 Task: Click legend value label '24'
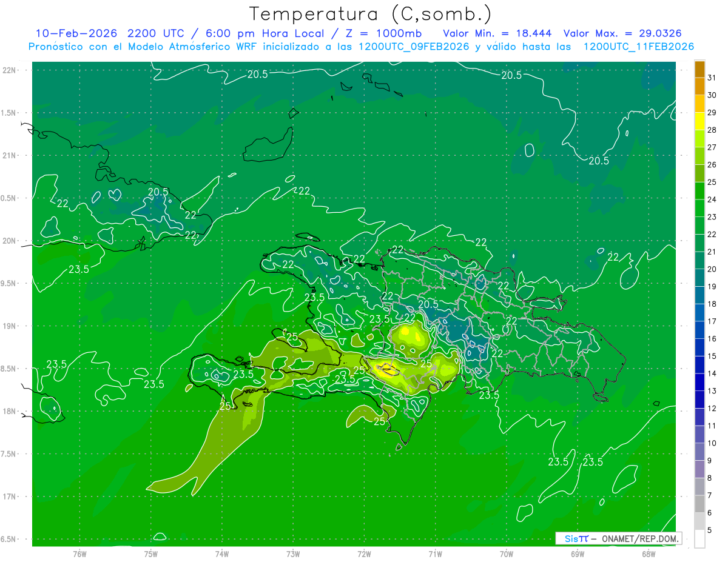(712, 199)
